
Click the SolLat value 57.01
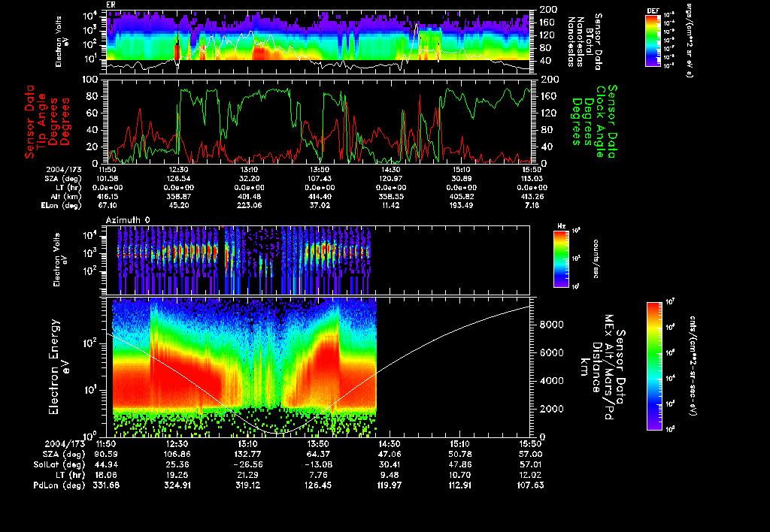530,464
